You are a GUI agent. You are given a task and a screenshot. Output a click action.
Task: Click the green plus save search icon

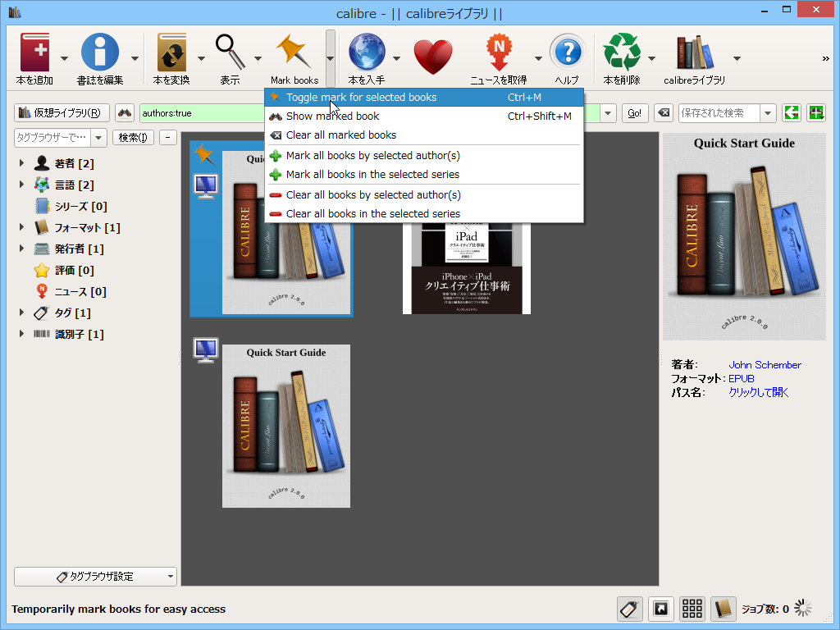coord(816,113)
